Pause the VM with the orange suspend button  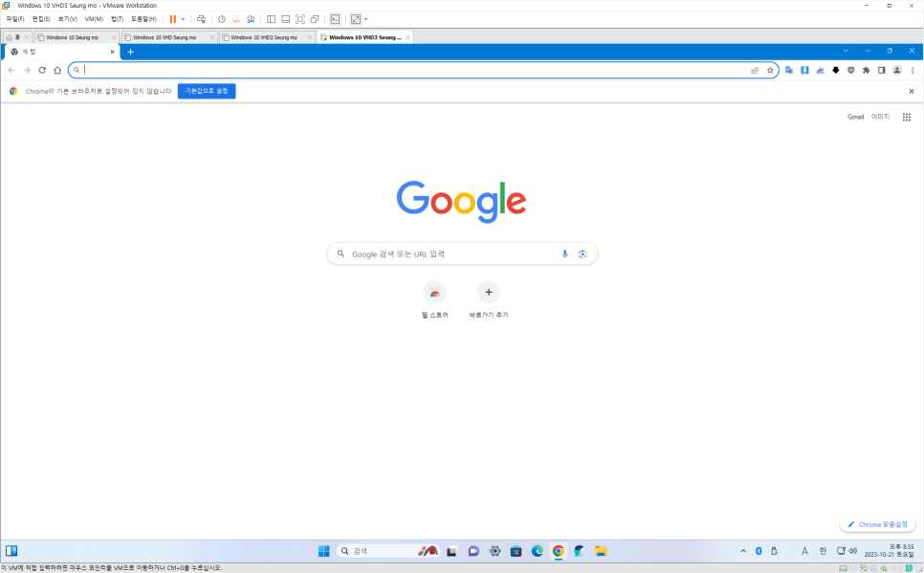coord(173,19)
